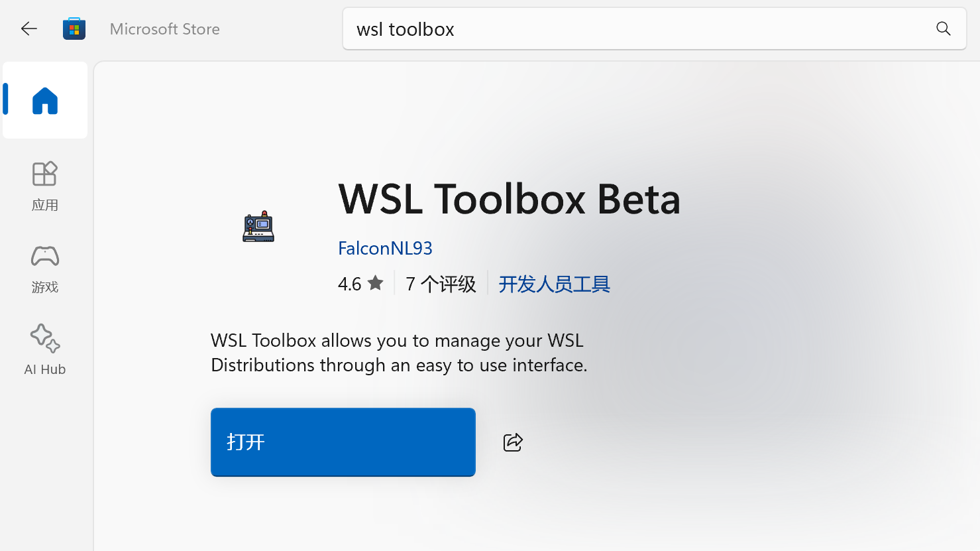Click the WSL Toolbox app icon
The width and height of the screenshot is (980, 551).
click(258, 226)
